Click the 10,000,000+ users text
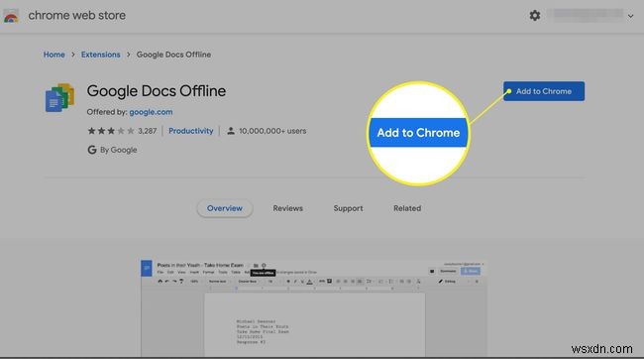The width and height of the screenshot is (644, 359). point(272,131)
